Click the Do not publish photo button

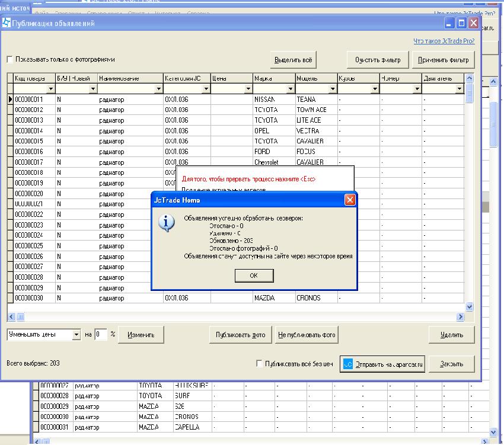click(x=307, y=335)
